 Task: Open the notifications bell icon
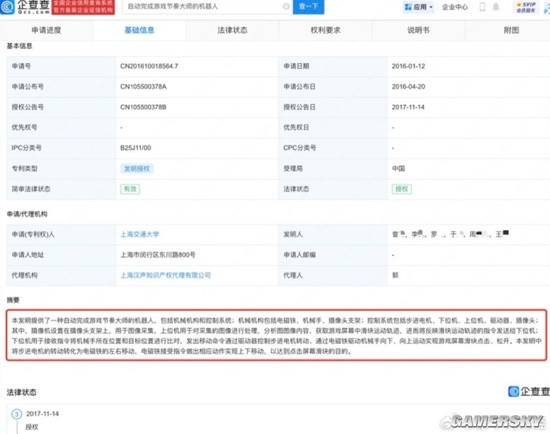pos(496,7)
